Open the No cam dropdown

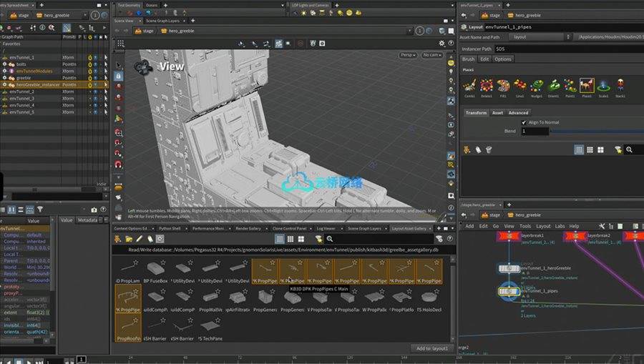tap(432, 54)
